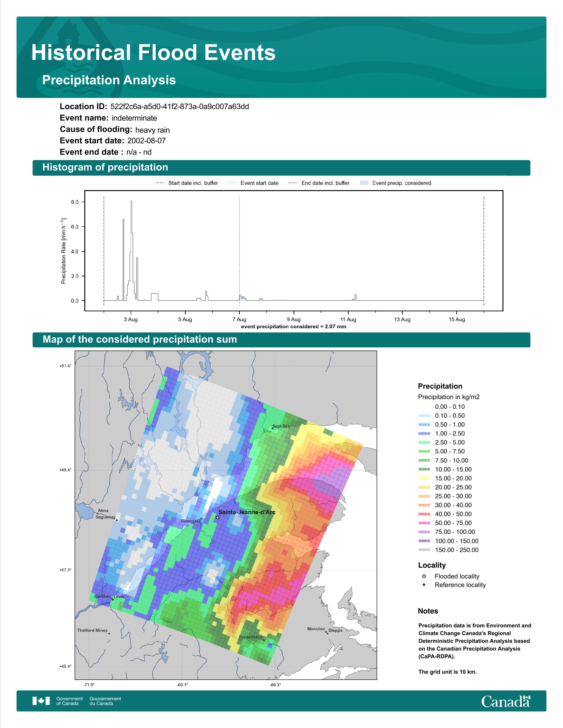Click the Sainte-Jeanne-d'Arc map label
Viewport: 563px width, 728px height.
click(247, 512)
